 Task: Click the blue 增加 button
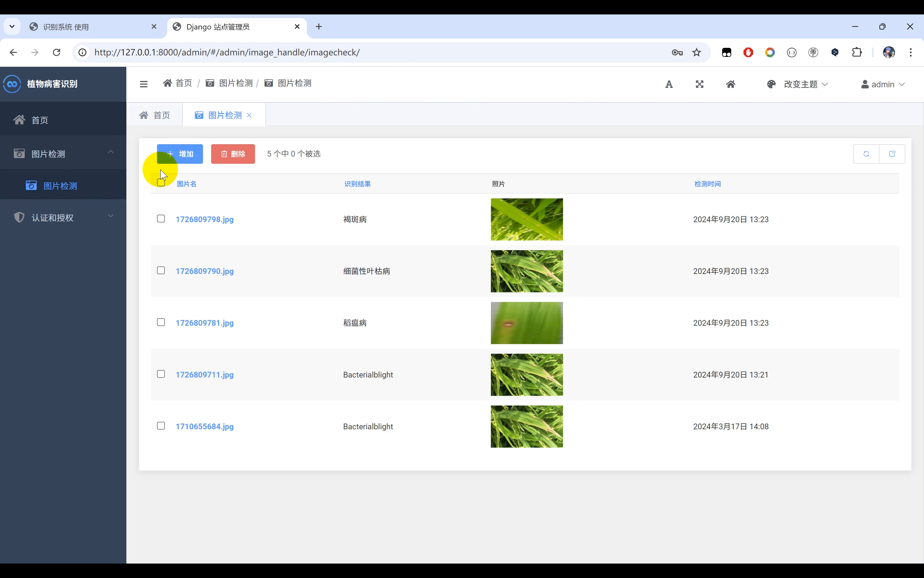pos(180,154)
